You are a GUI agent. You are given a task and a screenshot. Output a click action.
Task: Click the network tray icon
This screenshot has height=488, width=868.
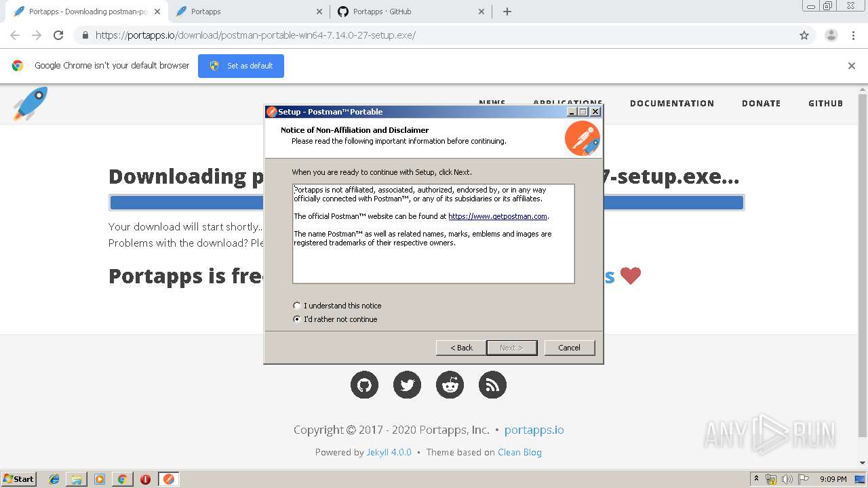(x=772, y=479)
